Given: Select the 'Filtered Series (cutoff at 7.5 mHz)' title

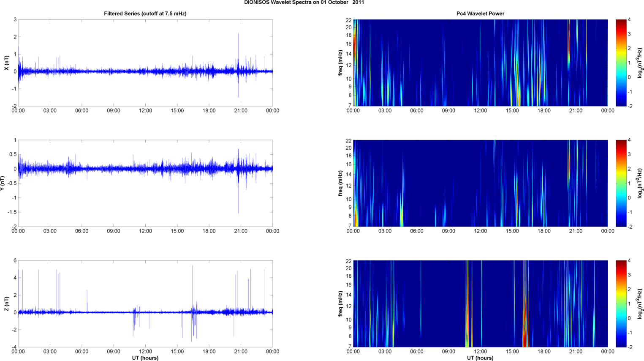Looking at the screenshot, I should (145, 14).
